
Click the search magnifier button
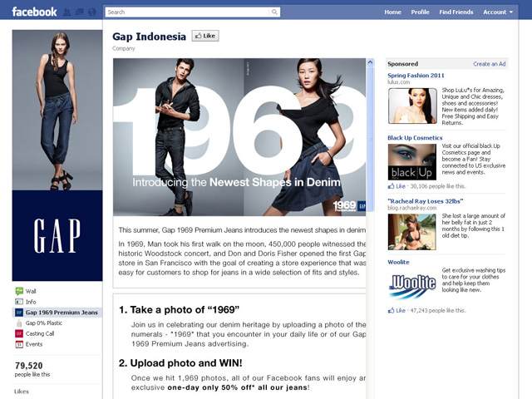point(274,12)
